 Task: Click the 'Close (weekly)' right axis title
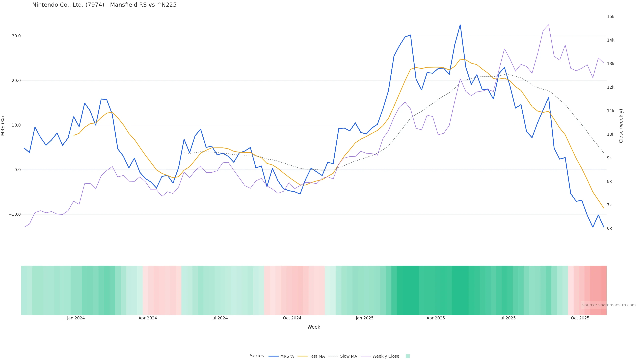click(x=621, y=126)
